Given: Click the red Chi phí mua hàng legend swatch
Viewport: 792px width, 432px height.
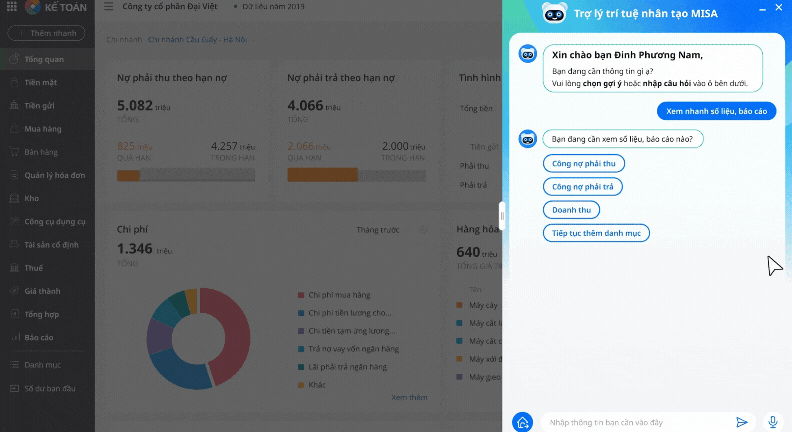Looking at the screenshot, I should click(301, 295).
